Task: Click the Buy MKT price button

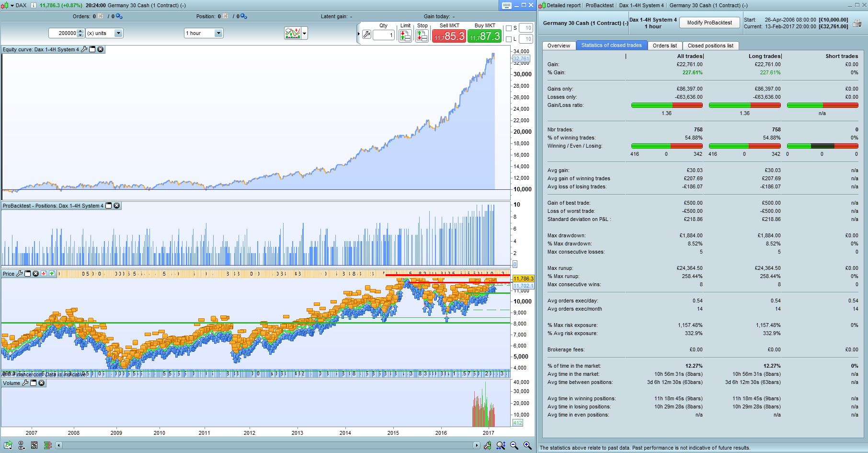Action: coord(484,36)
